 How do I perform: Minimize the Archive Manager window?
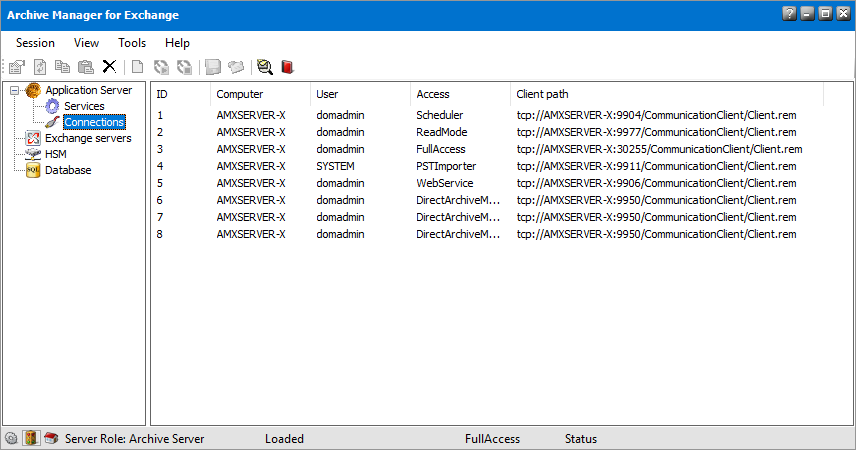807,14
